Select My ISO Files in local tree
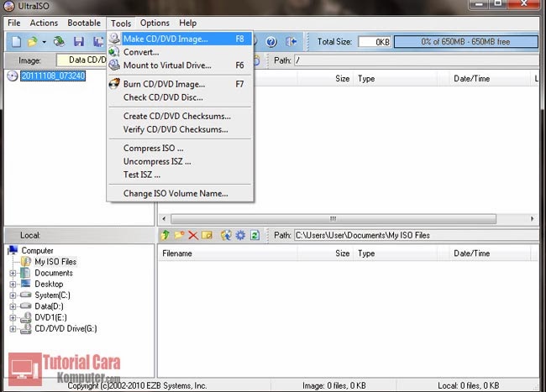 coord(55,262)
